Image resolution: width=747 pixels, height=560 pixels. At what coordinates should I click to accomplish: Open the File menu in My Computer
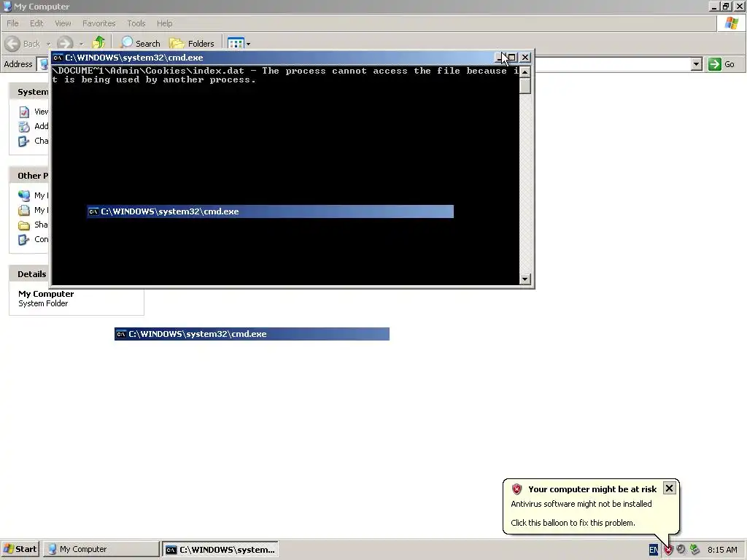[x=12, y=23]
